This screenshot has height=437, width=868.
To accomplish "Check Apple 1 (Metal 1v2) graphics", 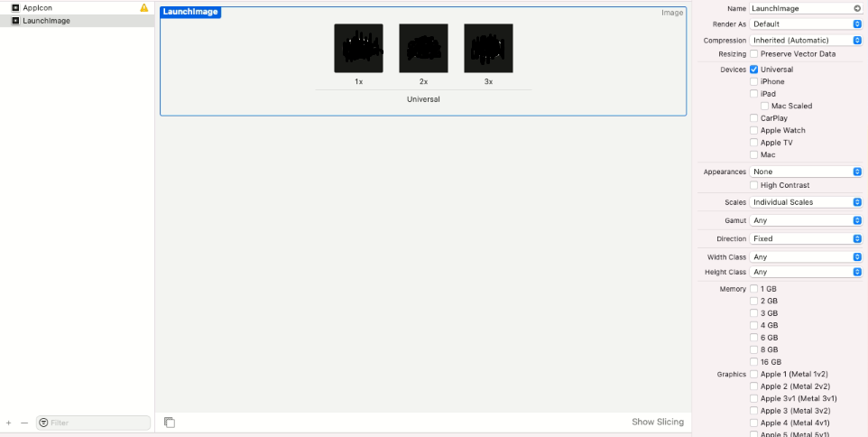I will pyautogui.click(x=754, y=374).
